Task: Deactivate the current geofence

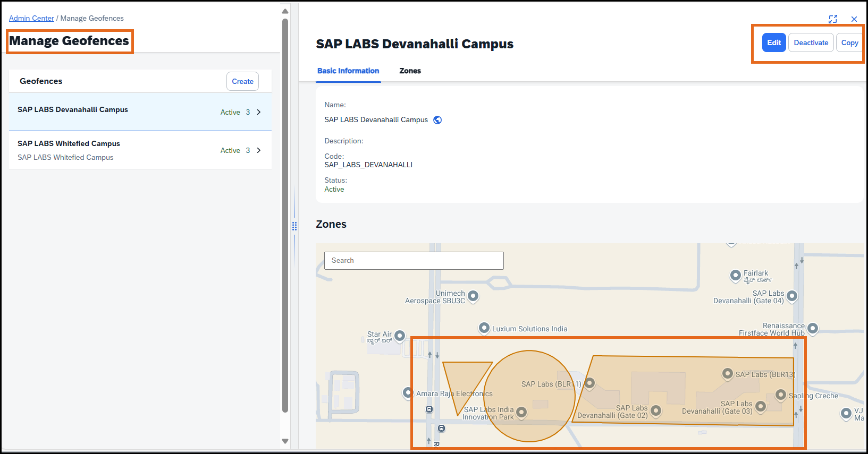Action: [x=811, y=42]
